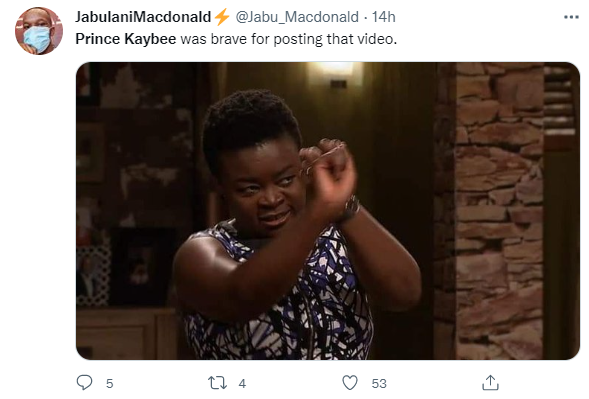Open the share options arrow icon
The width and height of the screenshot is (589, 399).
click(x=490, y=382)
